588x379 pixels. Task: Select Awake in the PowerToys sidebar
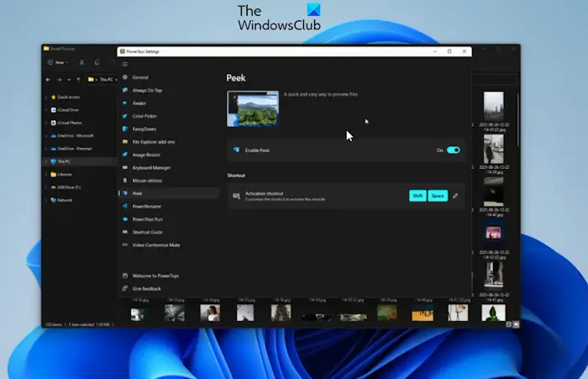click(139, 103)
